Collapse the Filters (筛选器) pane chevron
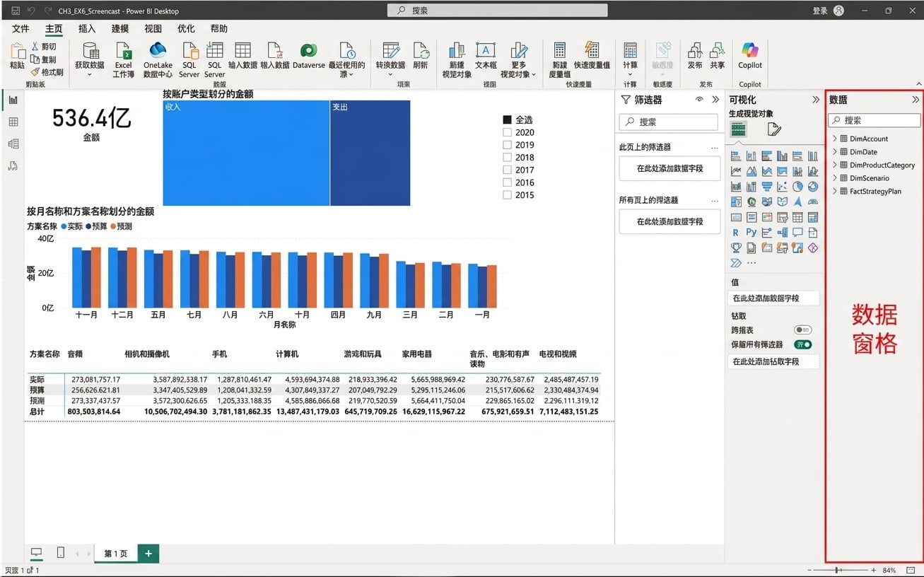 tap(715, 100)
